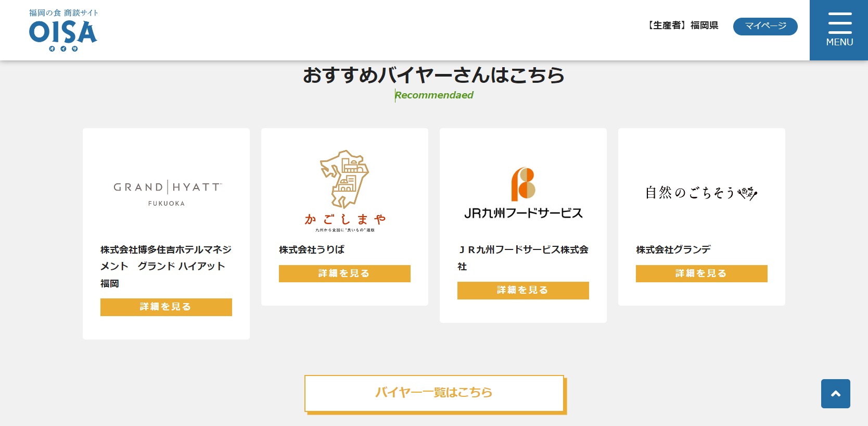This screenshot has height=426, width=868.
Task: Open the MENU hamburger icon
Action: point(839,30)
